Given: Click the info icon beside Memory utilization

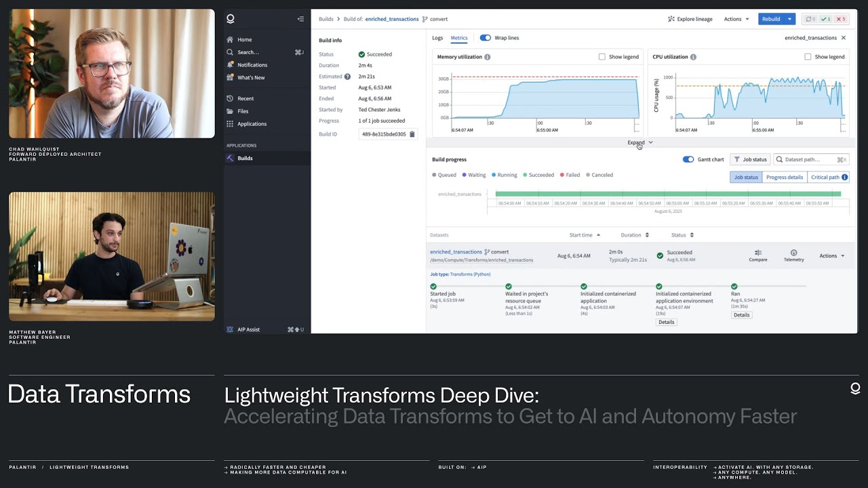Looking at the screenshot, I should (488, 57).
